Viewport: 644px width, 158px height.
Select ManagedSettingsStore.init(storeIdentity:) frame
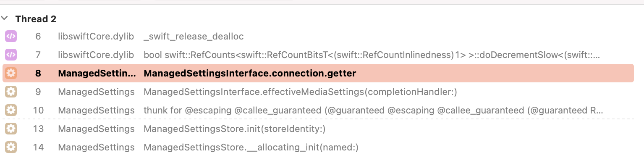pos(318,129)
